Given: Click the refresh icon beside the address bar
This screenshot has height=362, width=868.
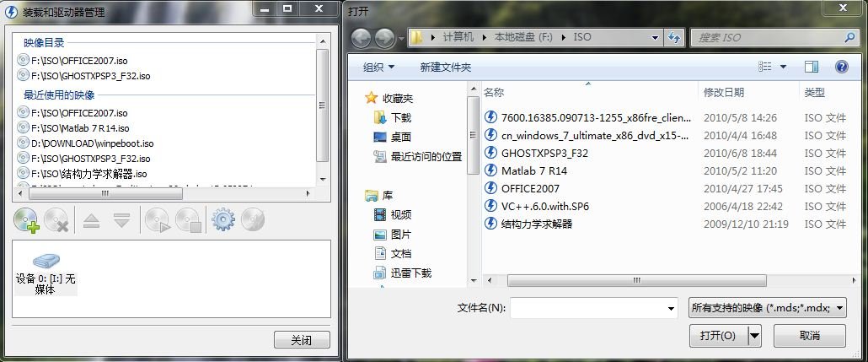Looking at the screenshot, I should [673, 38].
